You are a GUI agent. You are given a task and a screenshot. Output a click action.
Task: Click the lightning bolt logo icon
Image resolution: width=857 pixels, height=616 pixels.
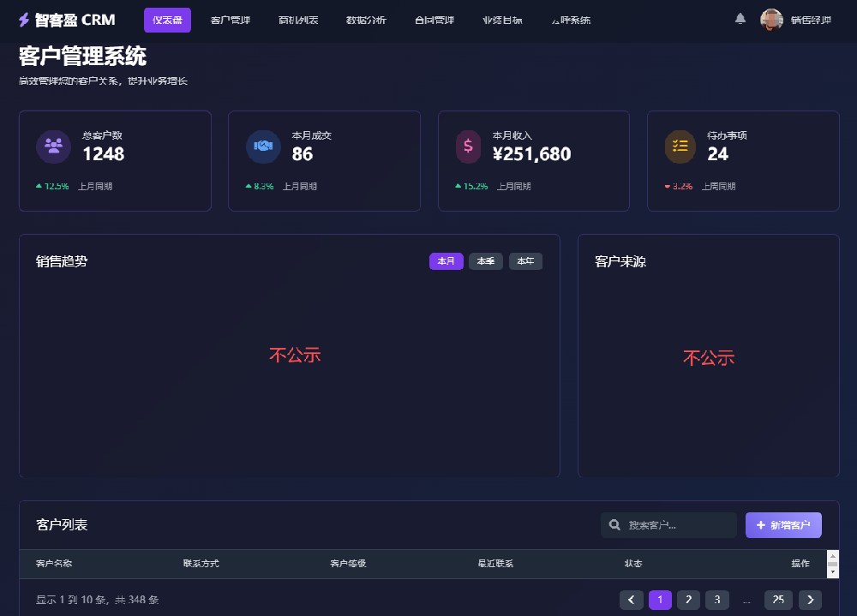point(24,20)
